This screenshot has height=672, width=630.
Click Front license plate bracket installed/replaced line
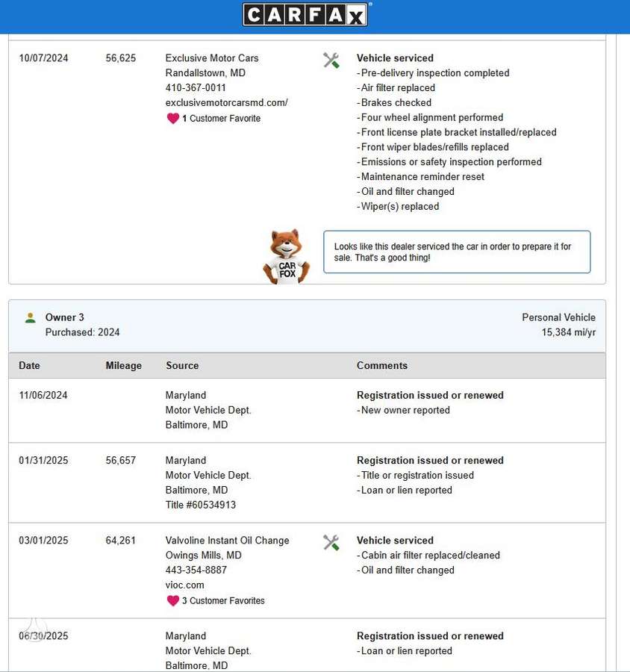tap(456, 132)
